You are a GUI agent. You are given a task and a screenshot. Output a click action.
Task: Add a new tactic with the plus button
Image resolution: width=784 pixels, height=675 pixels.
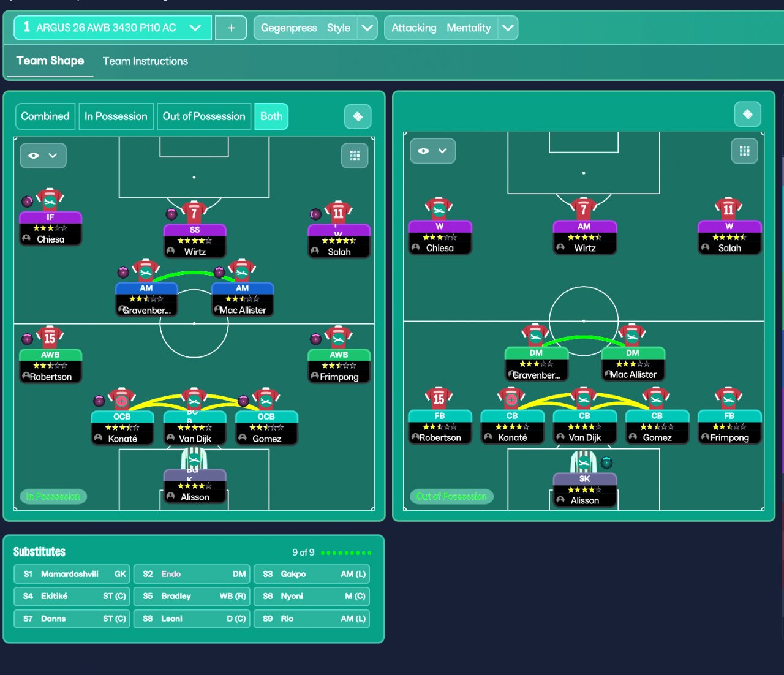pyautogui.click(x=231, y=28)
